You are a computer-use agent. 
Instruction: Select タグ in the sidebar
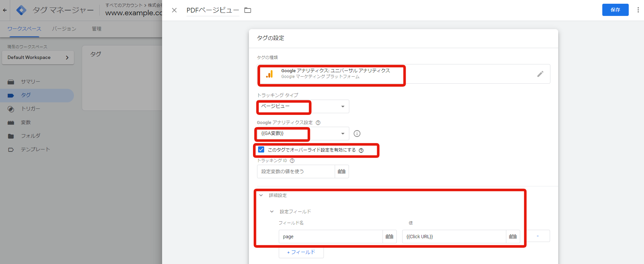point(37,95)
